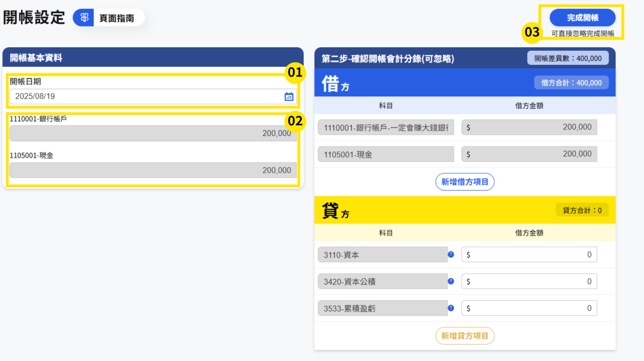The width and height of the screenshot is (644, 361).
Task: Select the credit account 3533-累積盈虧
Action: point(383,308)
